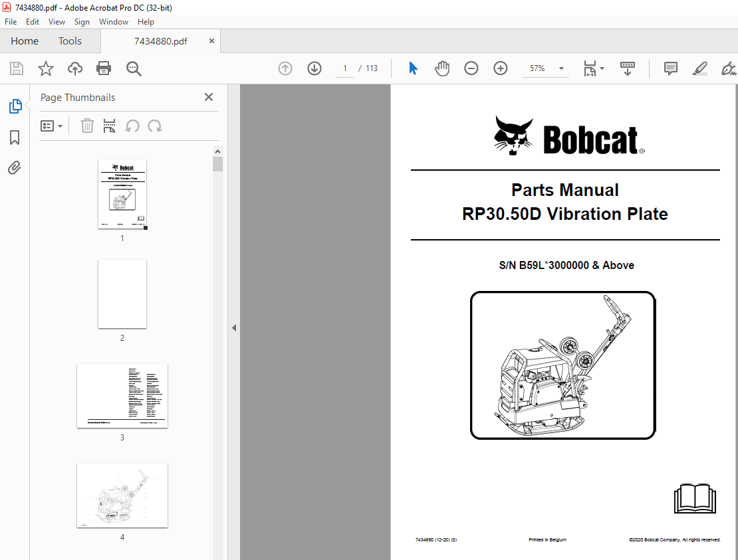Click the open book icon on page
The image size is (738, 560).
coord(695,498)
